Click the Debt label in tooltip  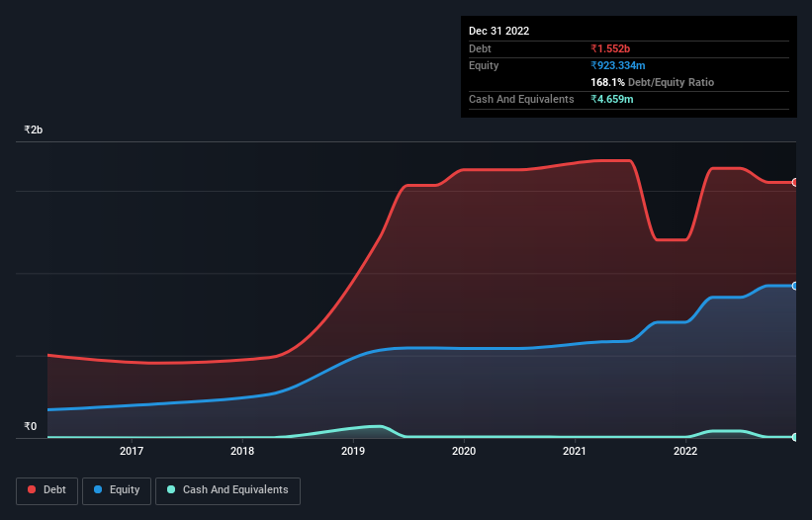click(480, 48)
